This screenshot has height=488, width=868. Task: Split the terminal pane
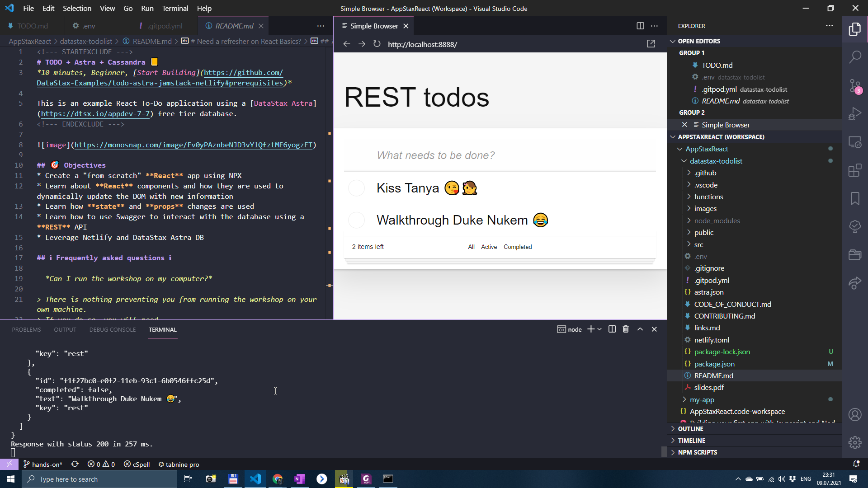point(612,329)
